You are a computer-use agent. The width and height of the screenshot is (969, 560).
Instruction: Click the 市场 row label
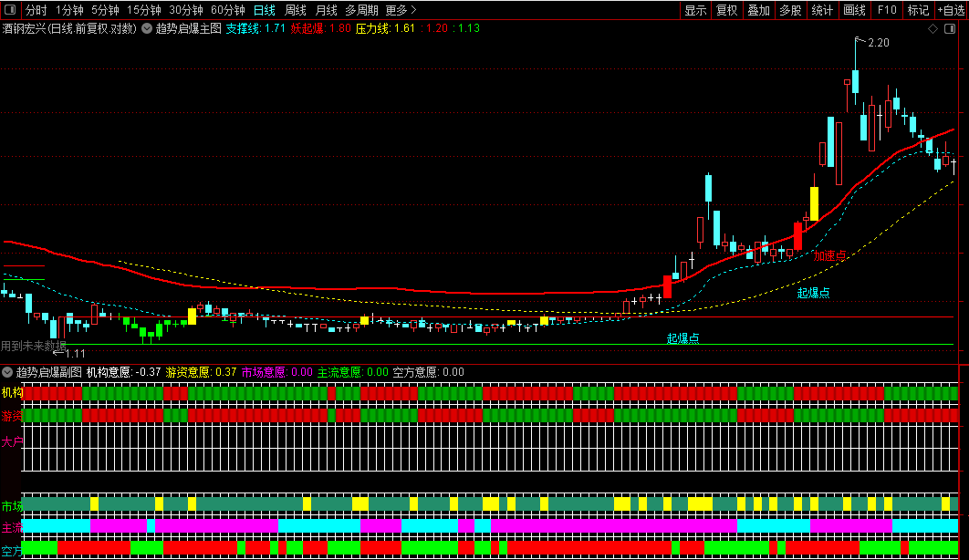(x=12, y=507)
